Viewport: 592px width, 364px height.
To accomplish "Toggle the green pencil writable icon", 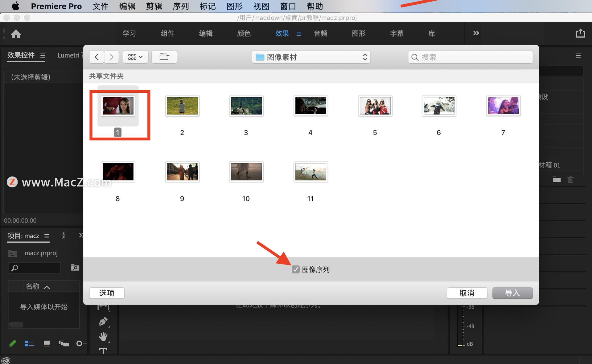I will (12, 343).
